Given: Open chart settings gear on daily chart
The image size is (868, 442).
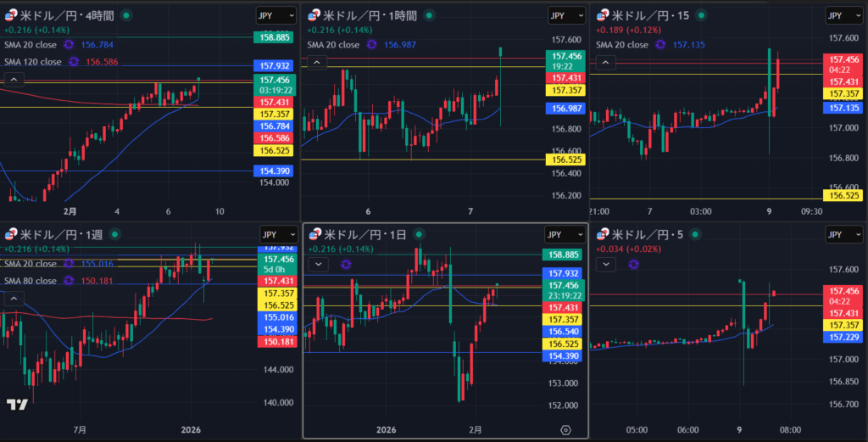Looking at the screenshot, I should coord(566,430).
